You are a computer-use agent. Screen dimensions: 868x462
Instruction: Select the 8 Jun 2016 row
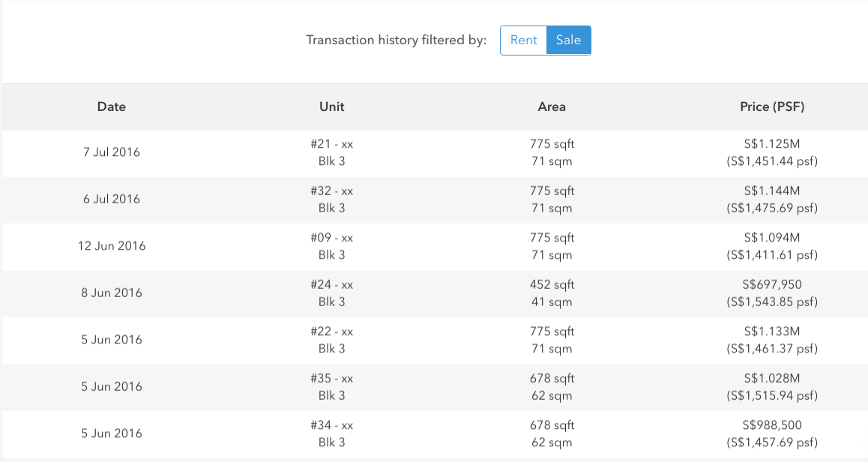(111, 293)
